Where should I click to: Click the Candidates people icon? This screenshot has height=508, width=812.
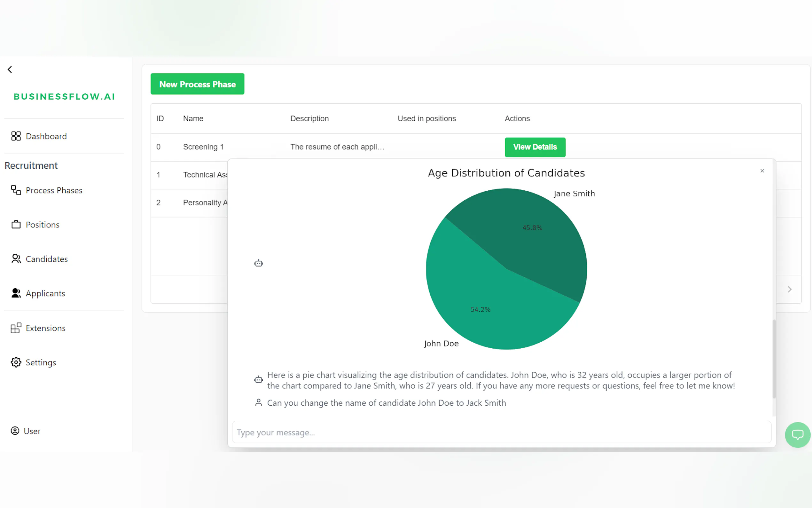click(x=16, y=259)
